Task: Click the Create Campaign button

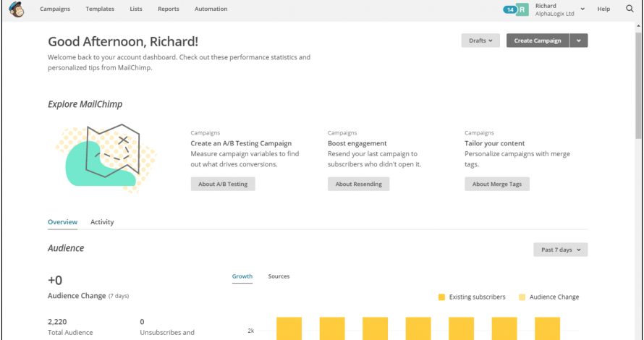Action: [x=537, y=41]
